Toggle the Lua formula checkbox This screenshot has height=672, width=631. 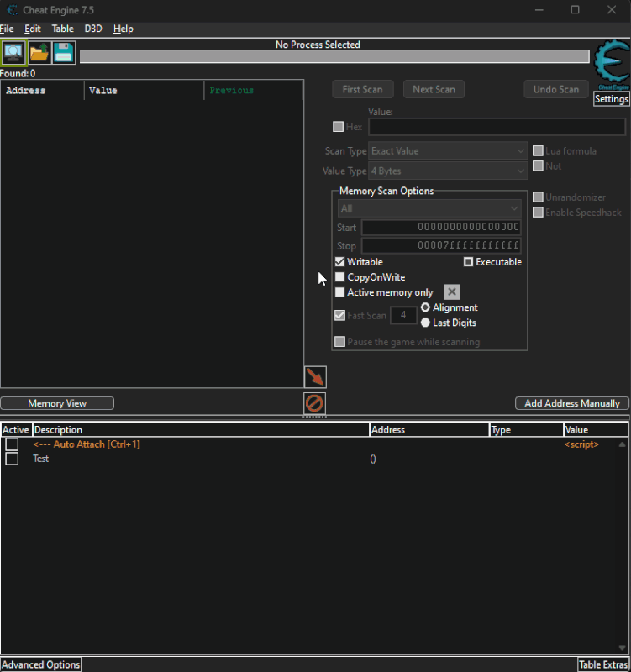538,151
